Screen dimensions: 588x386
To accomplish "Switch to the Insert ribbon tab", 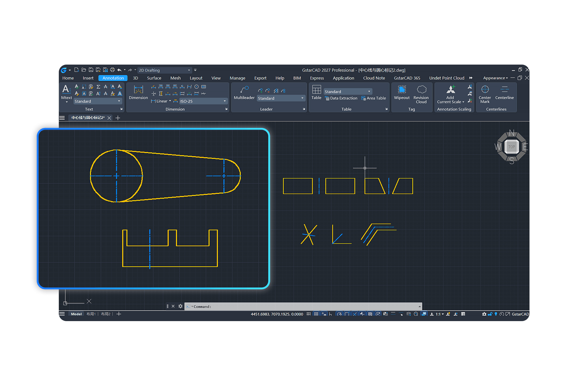I will 88,78.
